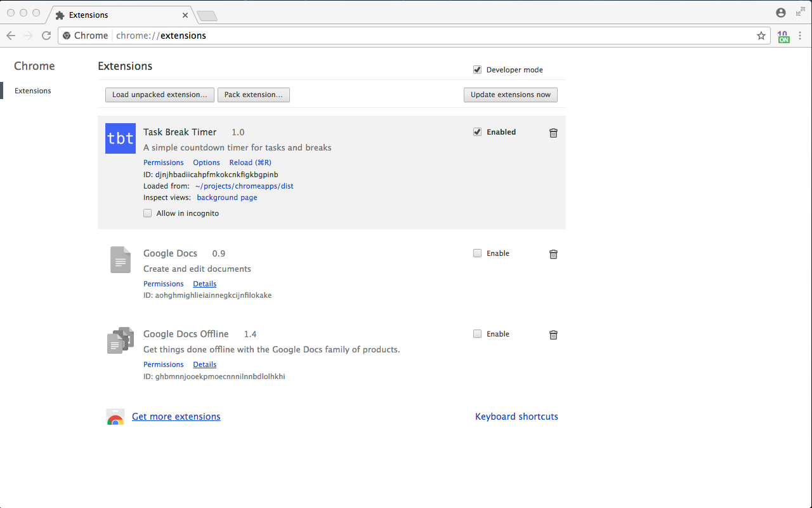Open Permissions for Google Docs Offline

tap(164, 364)
